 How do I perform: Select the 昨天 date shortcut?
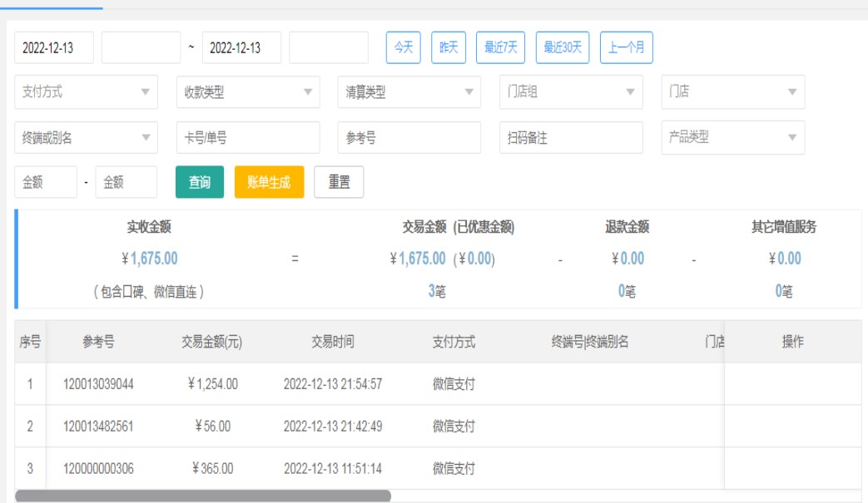[x=449, y=47]
